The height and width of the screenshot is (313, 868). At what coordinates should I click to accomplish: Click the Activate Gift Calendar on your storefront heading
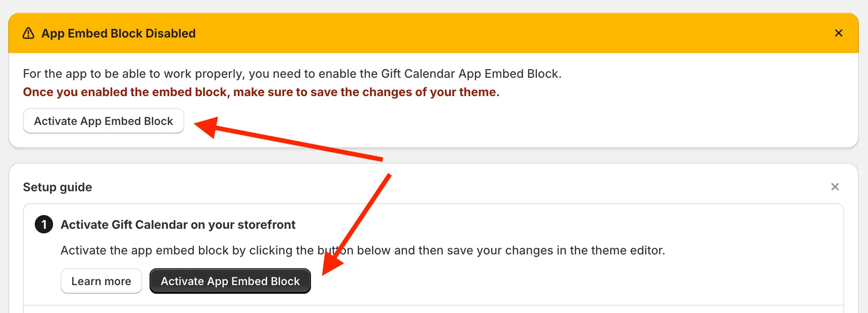pos(178,225)
